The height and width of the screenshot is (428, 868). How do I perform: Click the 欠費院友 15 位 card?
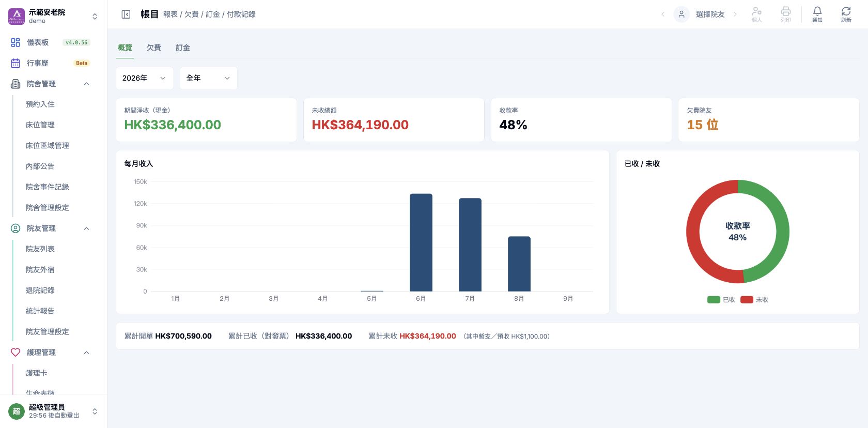point(769,120)
